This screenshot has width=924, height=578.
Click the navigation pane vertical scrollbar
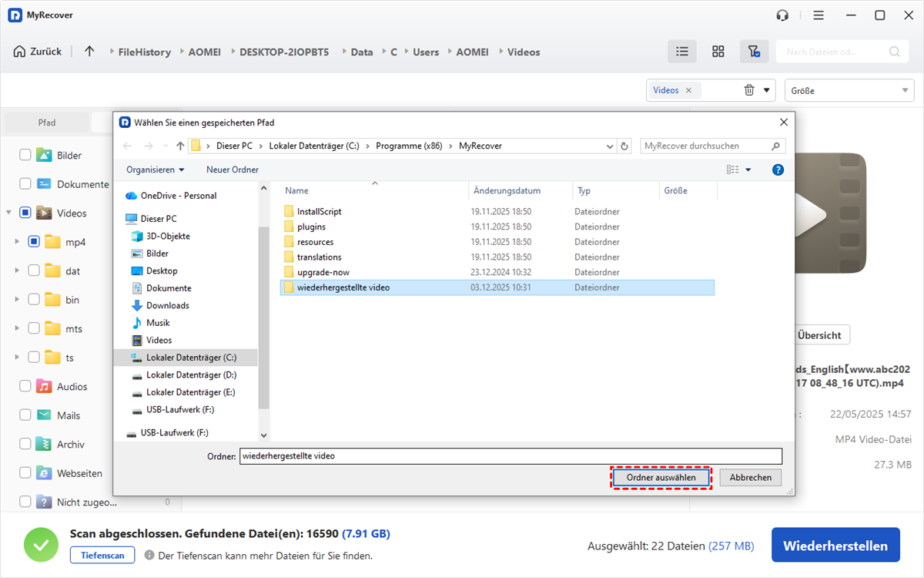coord(263,308)
